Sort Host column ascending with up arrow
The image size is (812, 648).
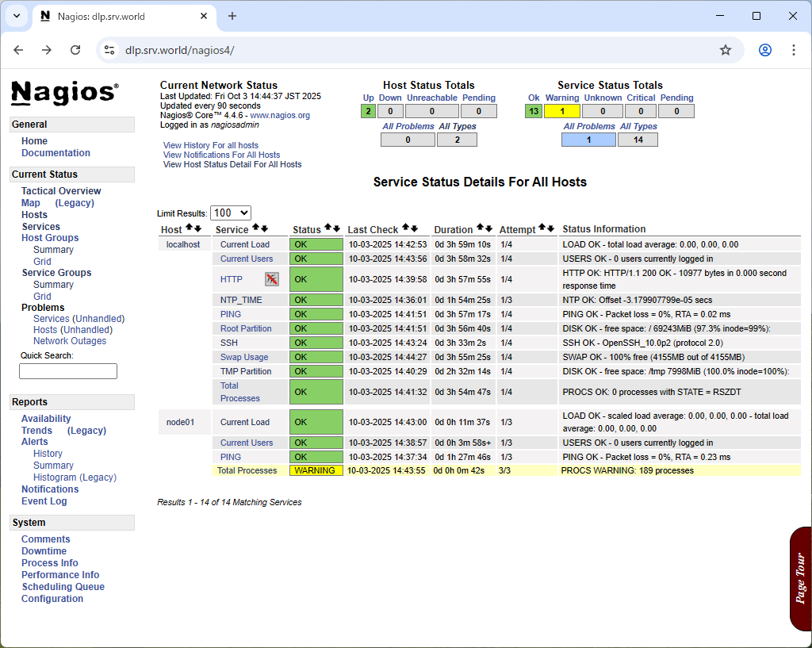189,228
